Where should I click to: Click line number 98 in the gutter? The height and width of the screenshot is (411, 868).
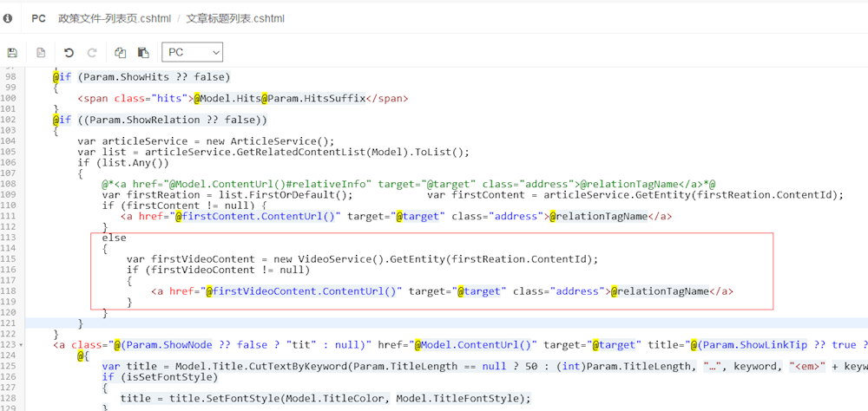(10, 77)
